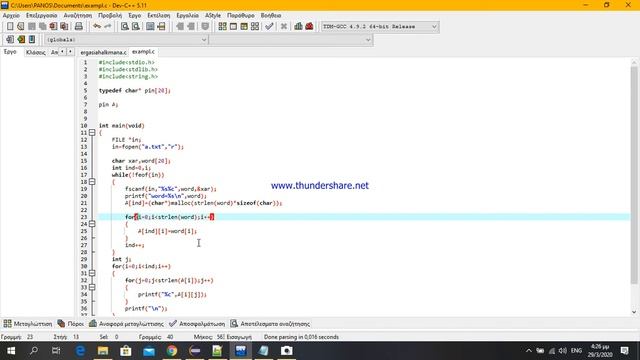Stop execution with X icon

284,27
